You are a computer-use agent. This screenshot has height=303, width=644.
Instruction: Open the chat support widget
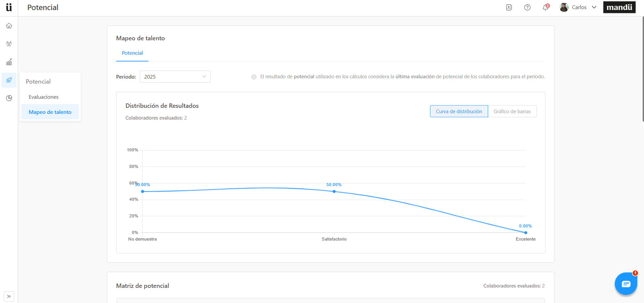point(626,284)
